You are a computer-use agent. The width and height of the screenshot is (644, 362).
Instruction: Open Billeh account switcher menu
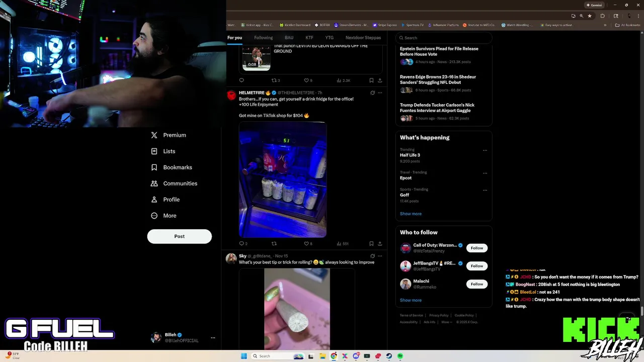[x=213, y=338]
